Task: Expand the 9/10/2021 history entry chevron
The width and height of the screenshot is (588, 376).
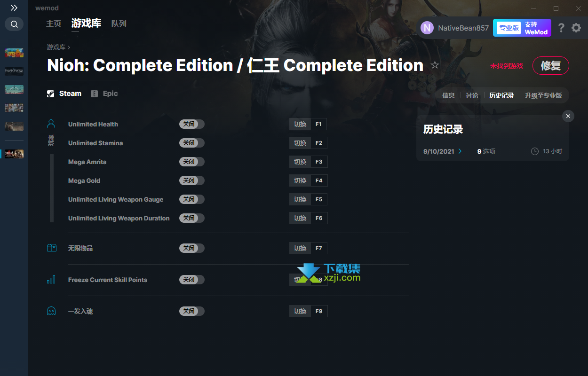Action: click(460, 151)
